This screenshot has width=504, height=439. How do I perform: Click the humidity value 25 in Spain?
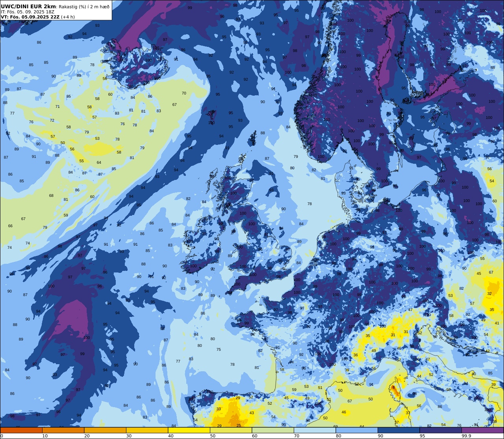pos(239,426)
